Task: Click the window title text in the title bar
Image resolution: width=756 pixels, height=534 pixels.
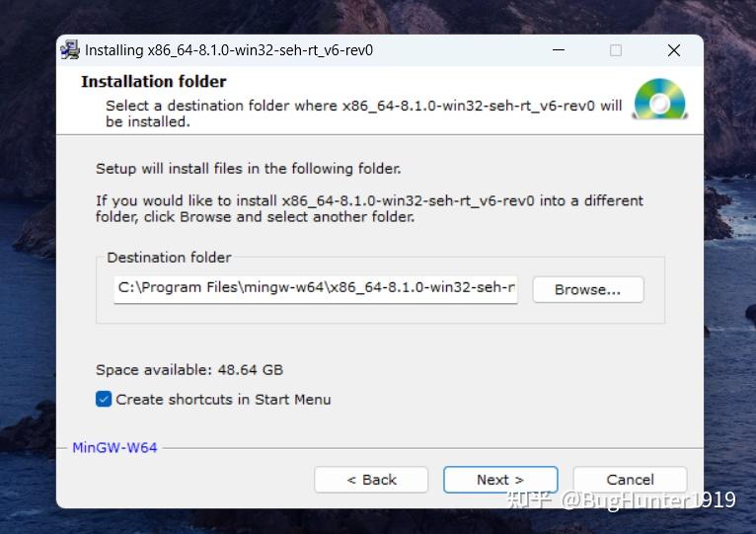Action: tap(229, 50)
